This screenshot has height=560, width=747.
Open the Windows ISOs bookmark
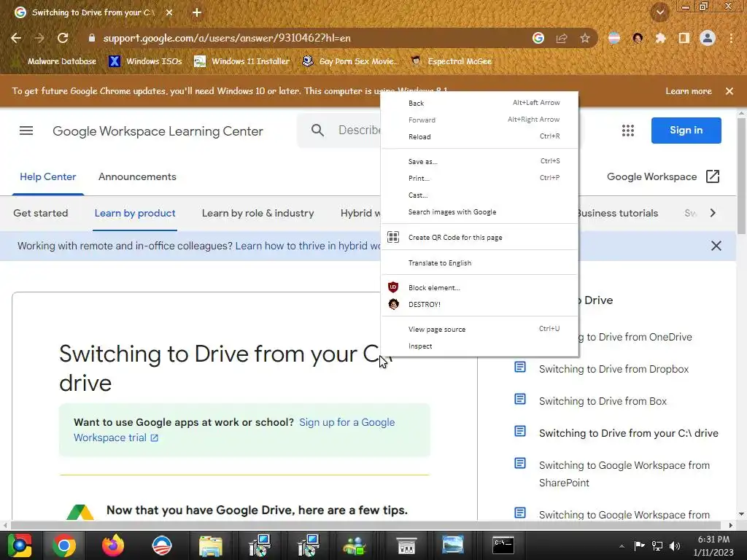click(145, 61)
